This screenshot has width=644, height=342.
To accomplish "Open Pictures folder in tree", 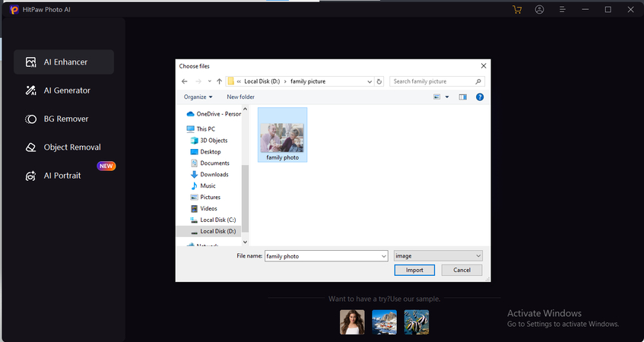I will coord(206,197).
